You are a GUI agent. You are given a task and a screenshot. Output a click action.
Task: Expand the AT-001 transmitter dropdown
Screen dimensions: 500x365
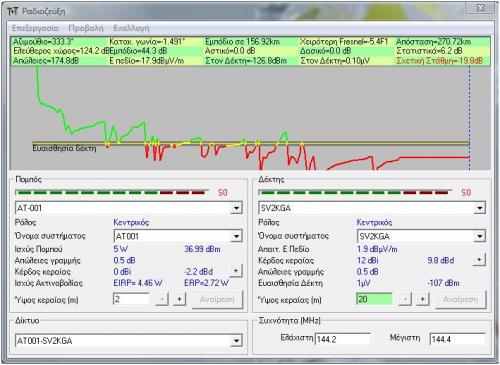[236, 208]
